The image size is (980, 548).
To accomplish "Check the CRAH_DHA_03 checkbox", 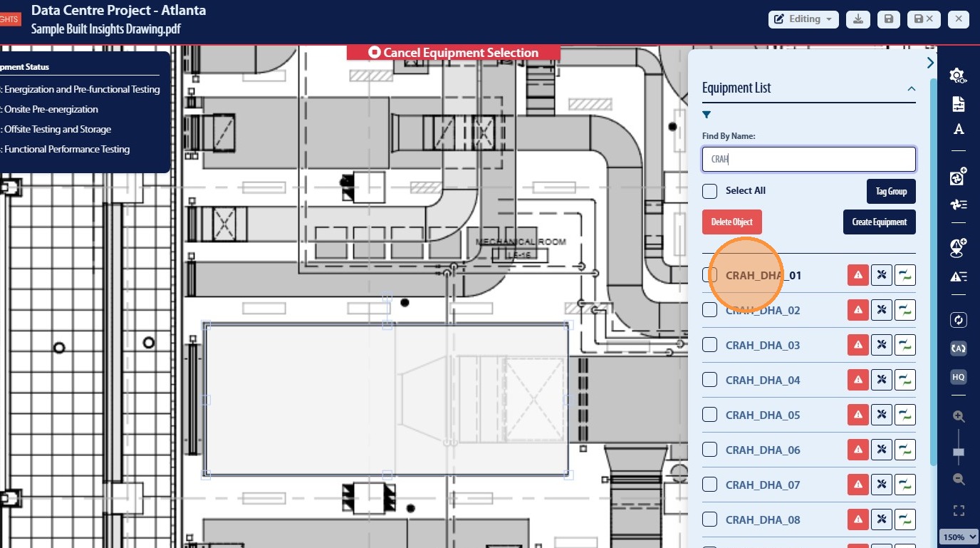I will tap(709, 345).
